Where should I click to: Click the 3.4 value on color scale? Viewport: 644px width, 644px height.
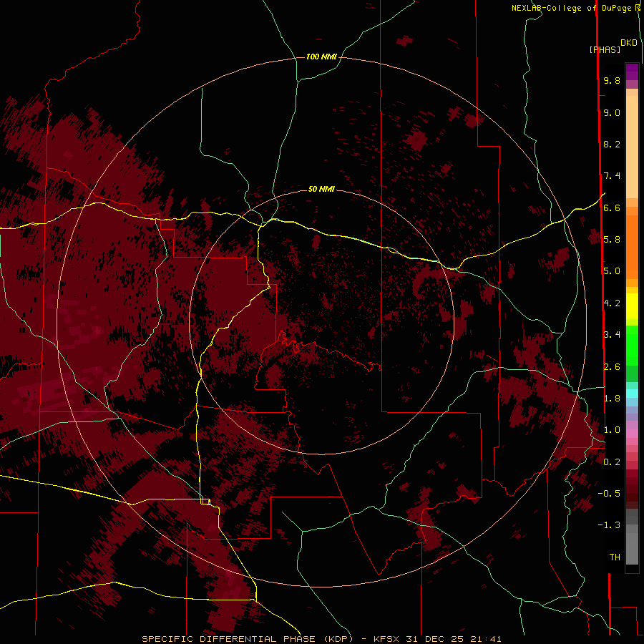[612, 335]
